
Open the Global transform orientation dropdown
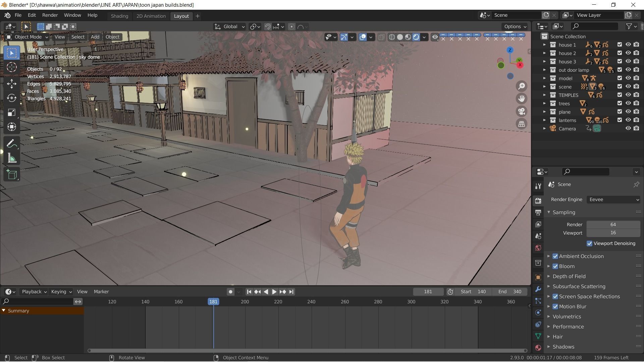click(230, 26)
